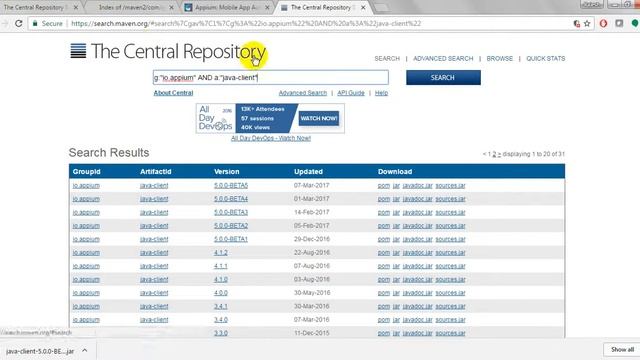Click the blue SEARCH button
Image resolution: width=640 pixels, height=360 pixels.
[x=443, y=78]
